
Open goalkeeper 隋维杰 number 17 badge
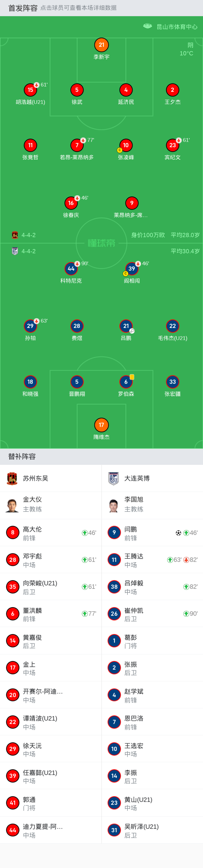(101, 425)
